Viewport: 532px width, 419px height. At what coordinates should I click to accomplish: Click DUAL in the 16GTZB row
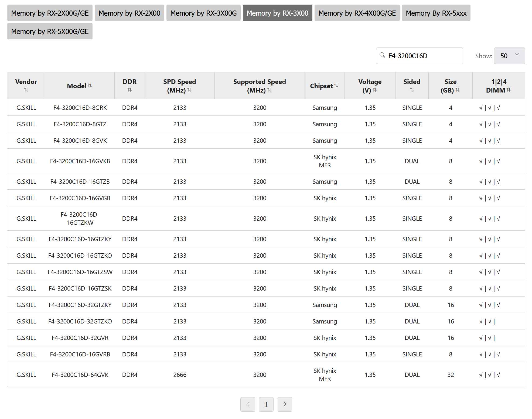pyautogui.click(x=412, y=182)
